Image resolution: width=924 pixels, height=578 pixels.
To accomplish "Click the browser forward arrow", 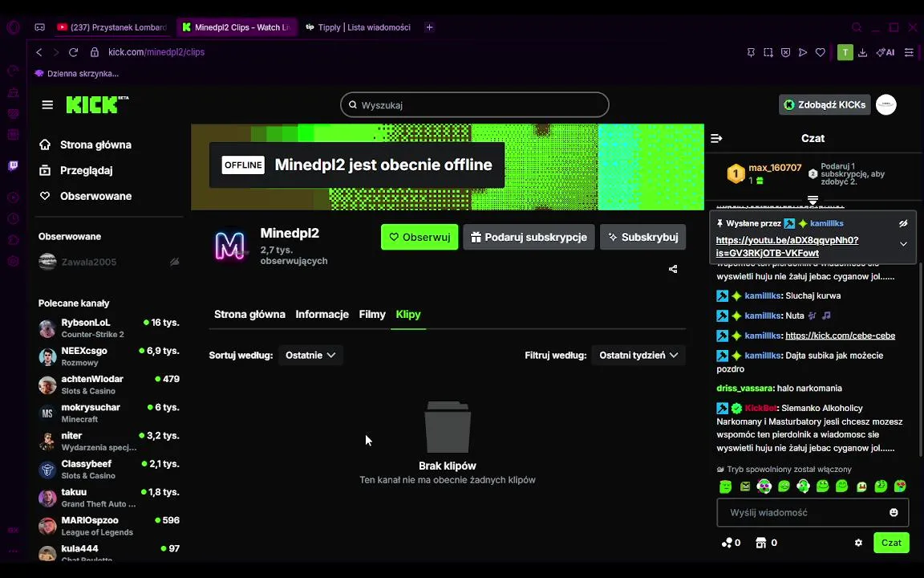I will pos(56,52).
